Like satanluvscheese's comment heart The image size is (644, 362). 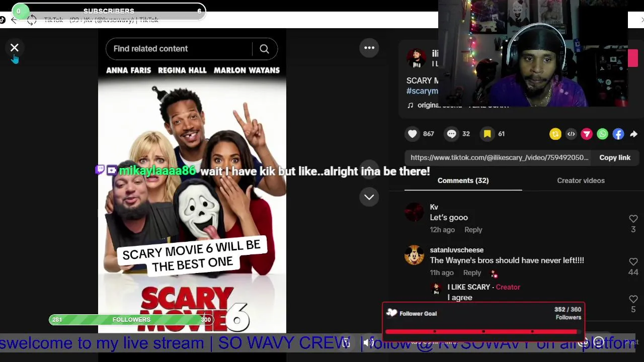pos(633,261)
